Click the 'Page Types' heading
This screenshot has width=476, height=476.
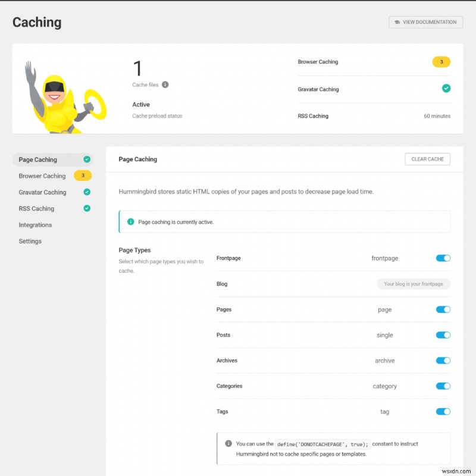[x=134, y=250]
